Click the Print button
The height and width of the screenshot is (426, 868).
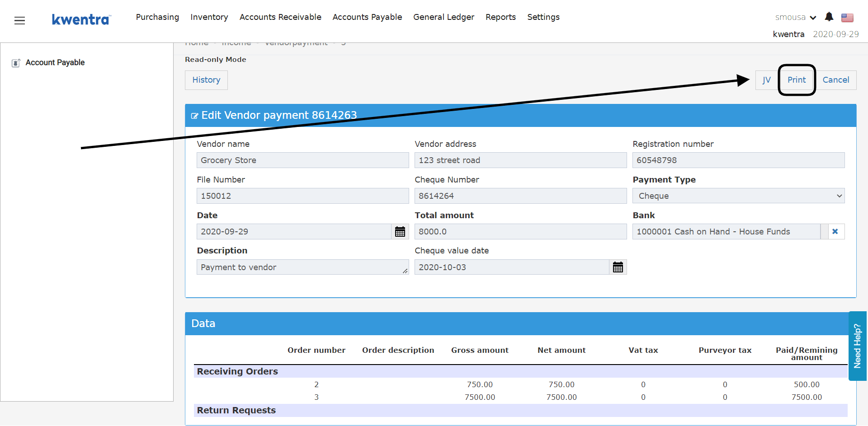(x=797, y=80)
